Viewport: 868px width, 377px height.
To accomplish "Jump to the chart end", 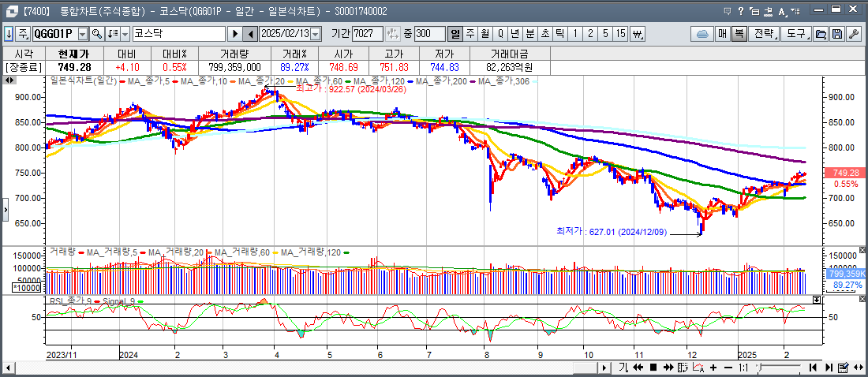I will tap(829, 368).
